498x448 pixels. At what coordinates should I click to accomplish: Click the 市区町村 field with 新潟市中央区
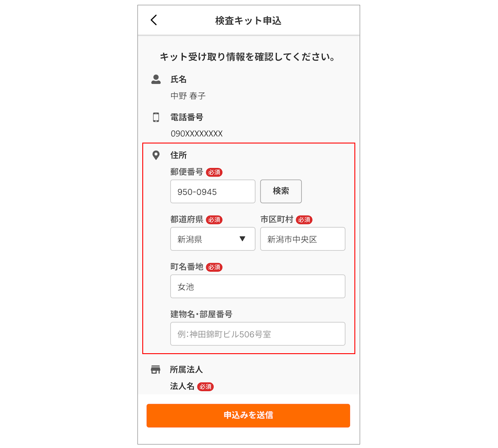pyautogui.click(x=303, y=239)
